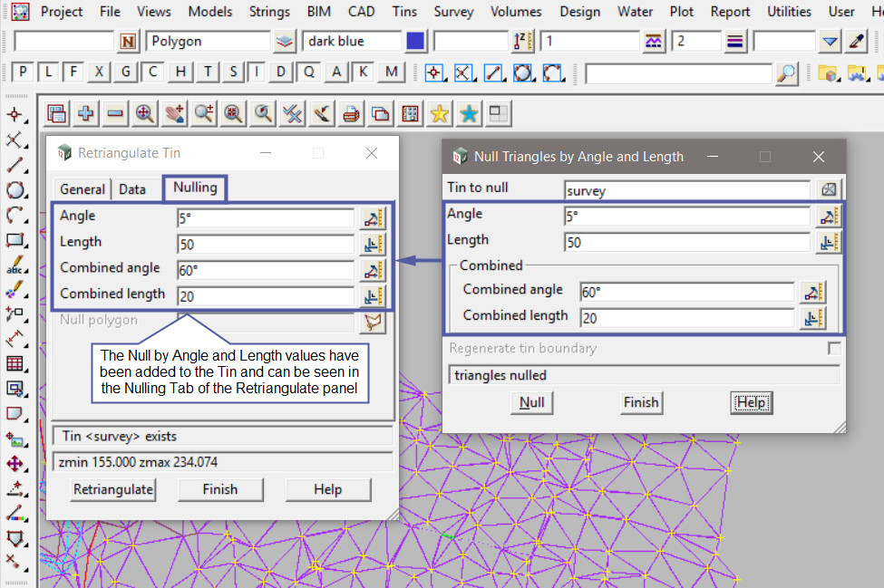884x588 pixels.
Task: Click pick-tin icon beside 'Tin to null' field
Action: pyautogui.click(x=828, y=189)
